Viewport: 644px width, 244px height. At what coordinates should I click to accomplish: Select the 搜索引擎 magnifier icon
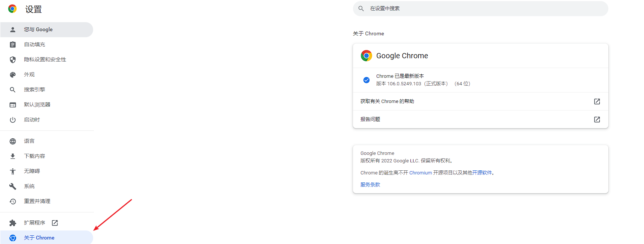(x=13, y=89)
